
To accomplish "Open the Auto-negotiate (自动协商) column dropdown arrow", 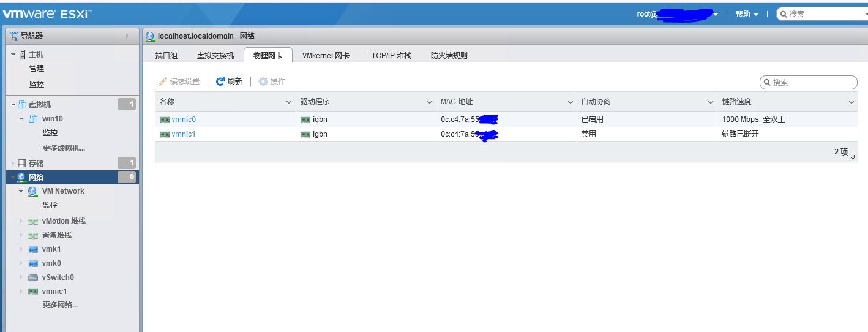I will pyautogui.click(x=711, y=102).
